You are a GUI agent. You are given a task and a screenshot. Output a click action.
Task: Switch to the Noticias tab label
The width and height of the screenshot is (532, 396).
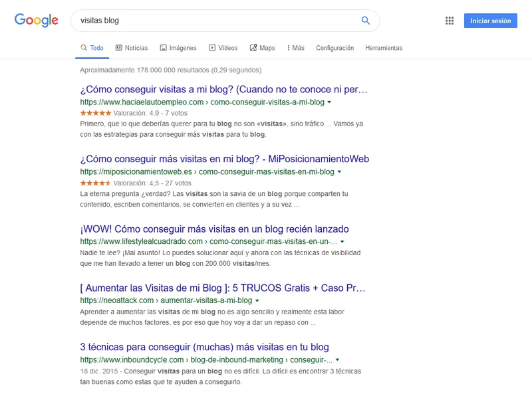[136, 48]
